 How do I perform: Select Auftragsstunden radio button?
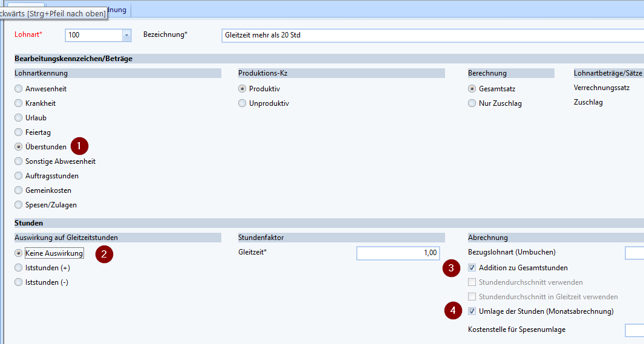tap(19, 176)
